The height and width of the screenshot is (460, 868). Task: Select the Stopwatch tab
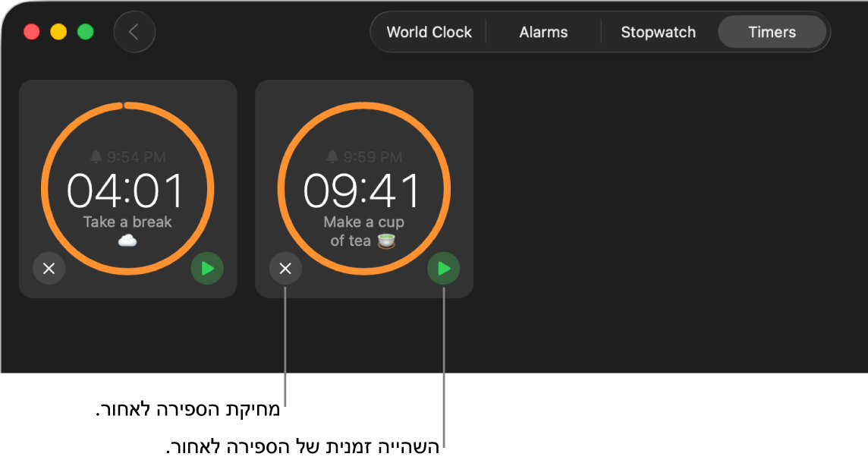pyautogui.click(x=658, y=32)
